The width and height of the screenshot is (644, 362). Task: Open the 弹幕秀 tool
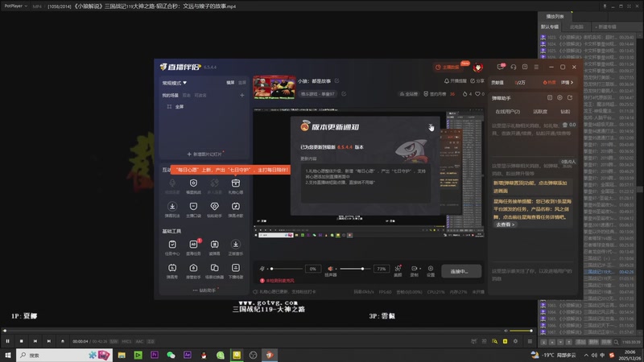(x=172, y=270)
